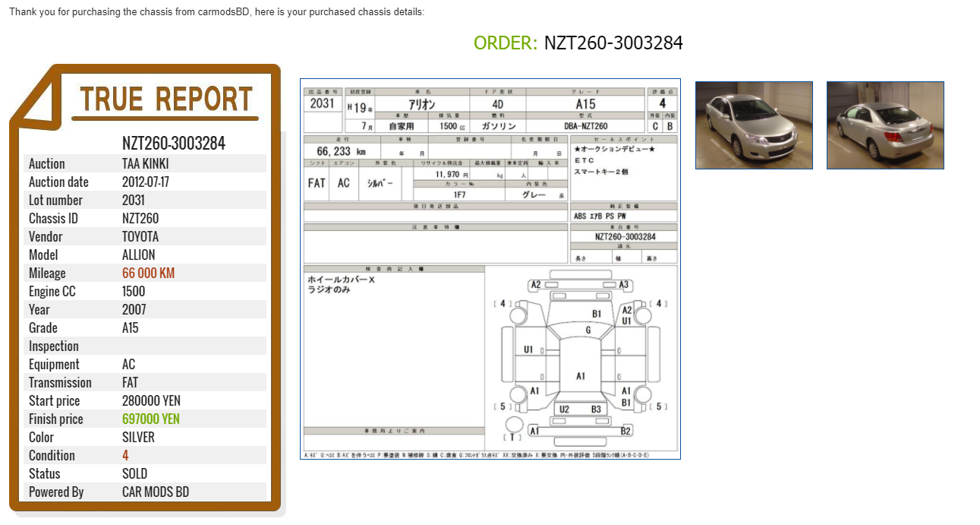Click the vendor value TOYOTA
The height and width of the screenshot is (525, 980).
coord(140,237)
